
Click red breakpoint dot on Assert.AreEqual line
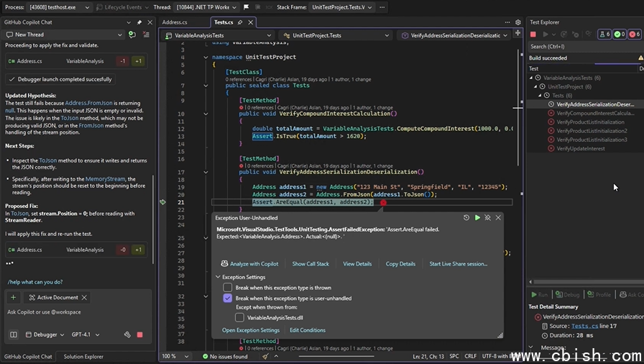pyautogui.click(x=383, y=203)
